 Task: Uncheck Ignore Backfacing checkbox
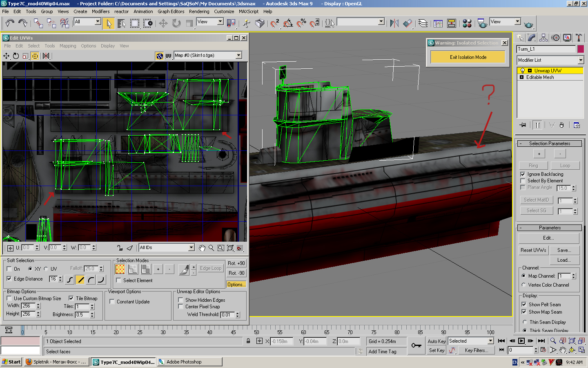pos(523,174)
